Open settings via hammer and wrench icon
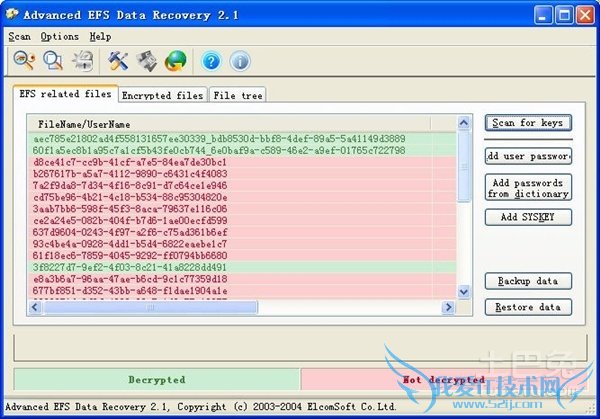Screen dimensions: 600x419 pyautogui.click(x=118, y=61)
